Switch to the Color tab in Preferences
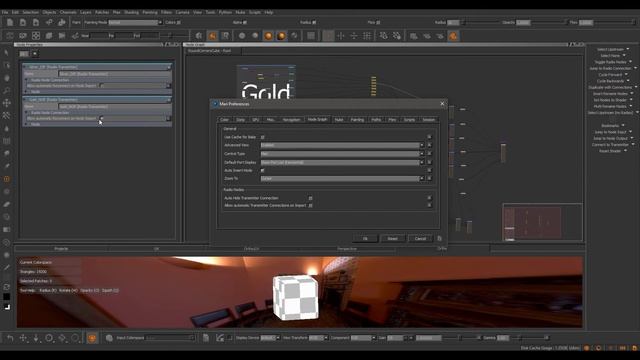The image size is (640, 360). click(224, 120)
